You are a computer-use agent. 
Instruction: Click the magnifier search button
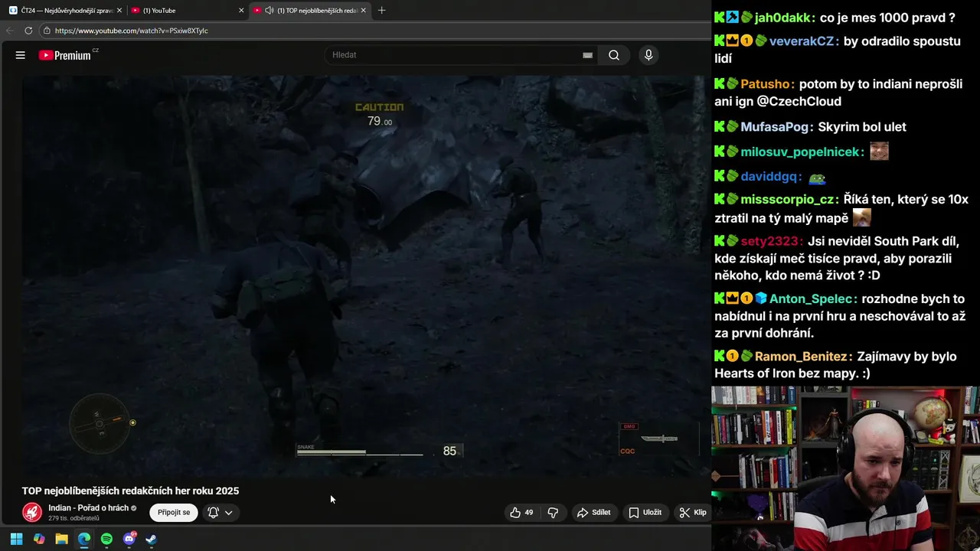[614, 55]
